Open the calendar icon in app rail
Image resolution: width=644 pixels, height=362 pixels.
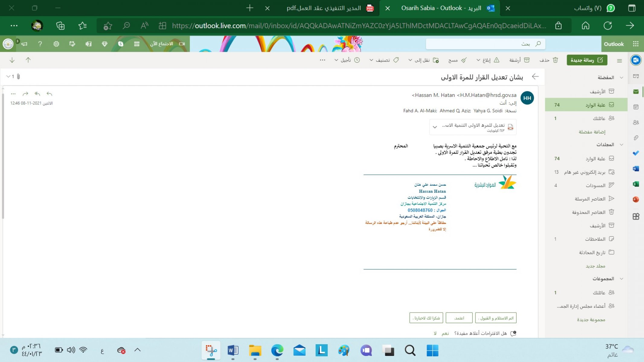click(636, 107)
